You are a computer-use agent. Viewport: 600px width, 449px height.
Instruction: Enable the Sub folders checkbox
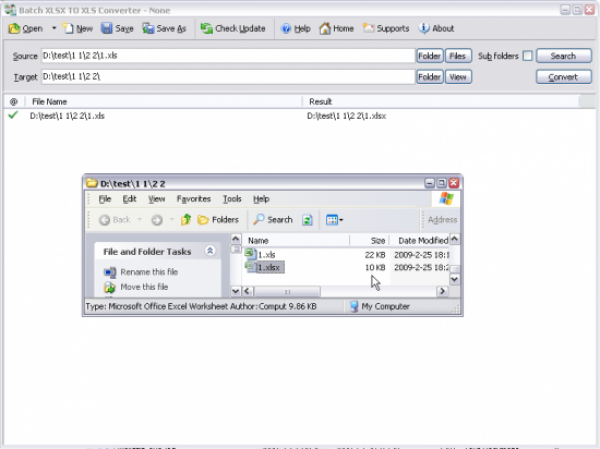[528, 56]
